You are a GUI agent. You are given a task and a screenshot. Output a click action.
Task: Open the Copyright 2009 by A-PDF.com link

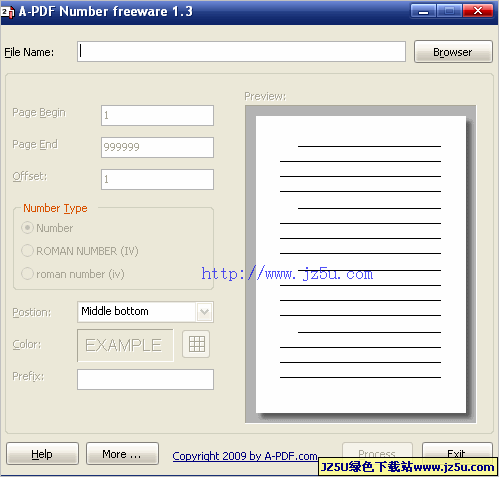[x=245, y=456]
